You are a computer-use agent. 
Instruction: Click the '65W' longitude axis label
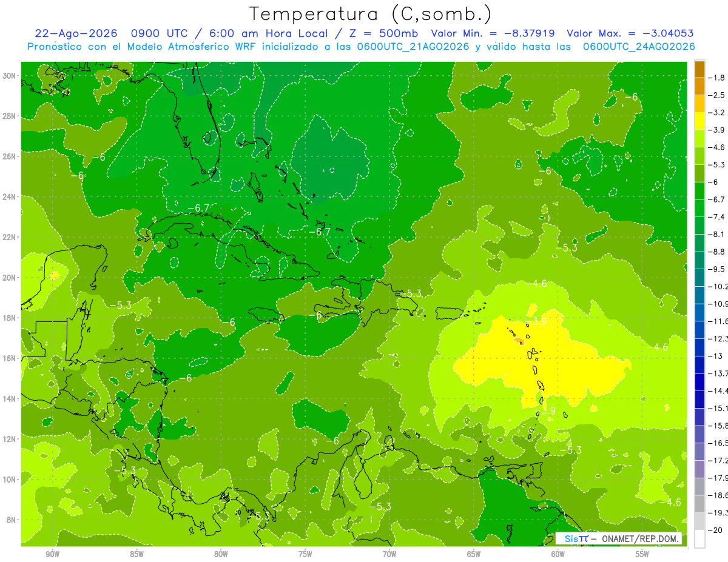(x=474, y=554)
